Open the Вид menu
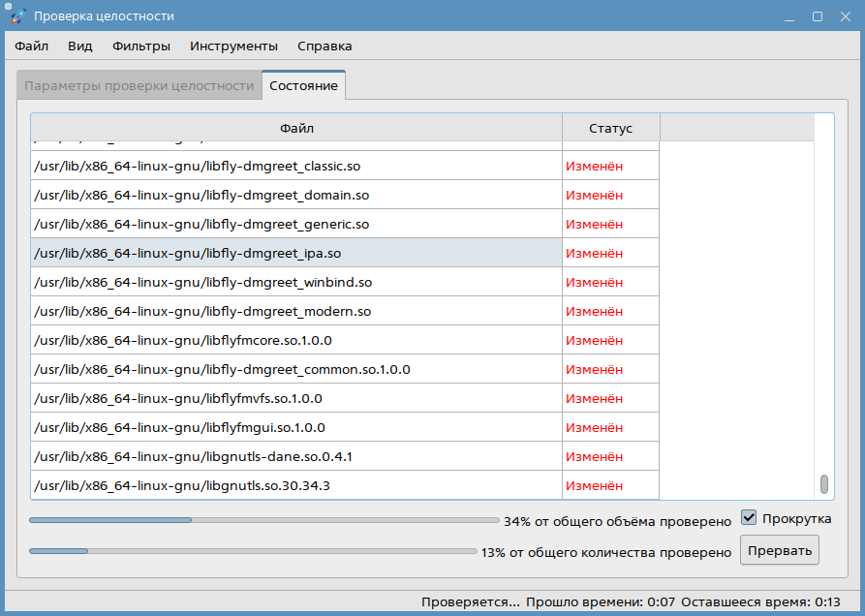The height and width of the screenshot is (616, 865). (79, 46)
